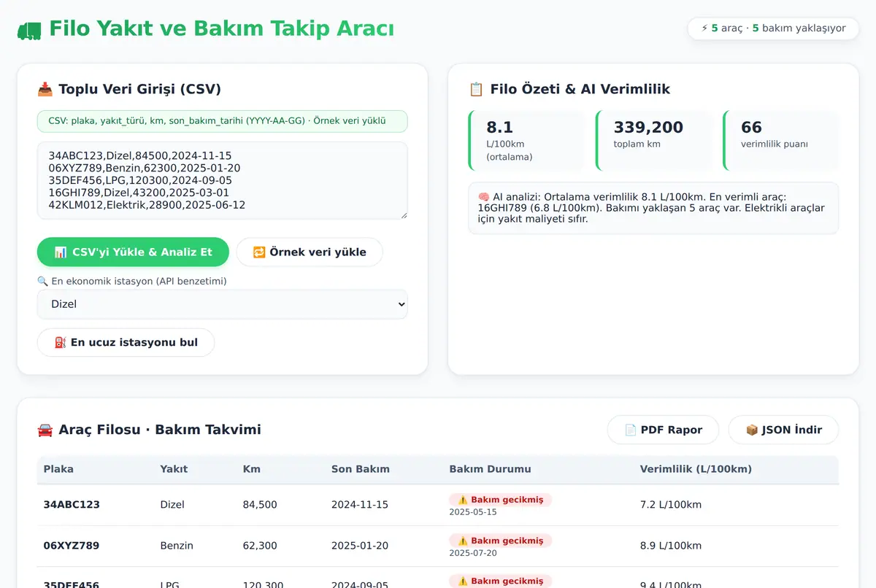Click JSON İndir button
This screenshot has height=588, width=876.
click(783, 430)
